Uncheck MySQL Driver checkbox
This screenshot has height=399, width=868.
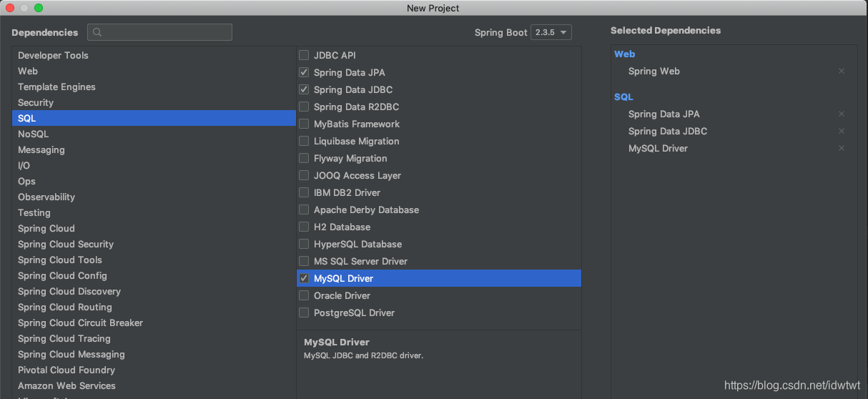(x=304, y=278)
